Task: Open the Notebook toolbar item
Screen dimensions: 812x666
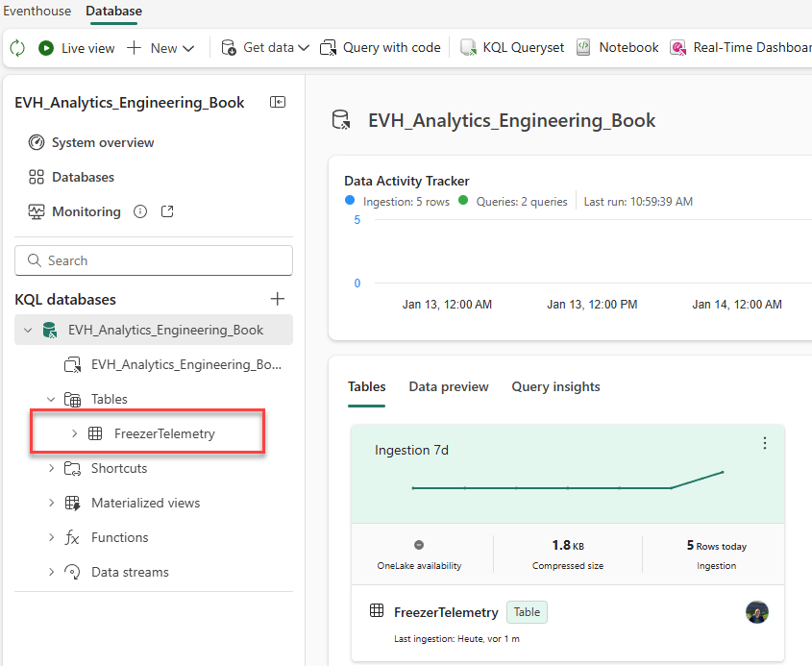Action: 618,48
